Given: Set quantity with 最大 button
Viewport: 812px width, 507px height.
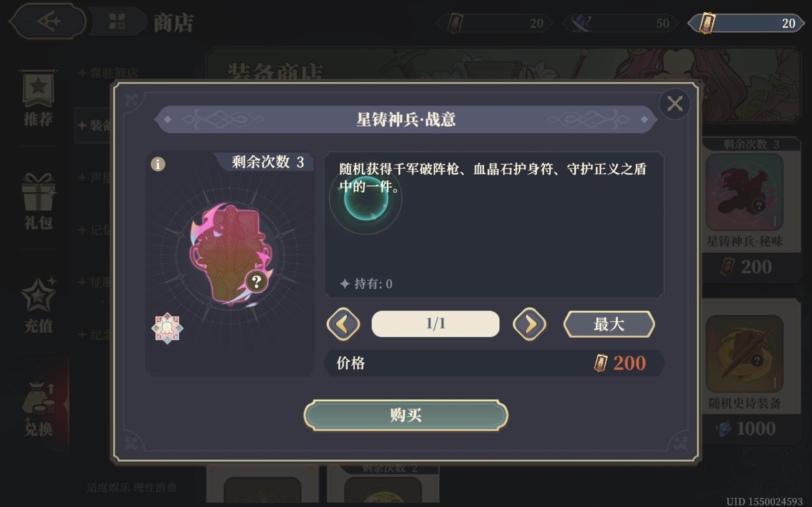Looking at the screenshot, I should tap(609, 324).
